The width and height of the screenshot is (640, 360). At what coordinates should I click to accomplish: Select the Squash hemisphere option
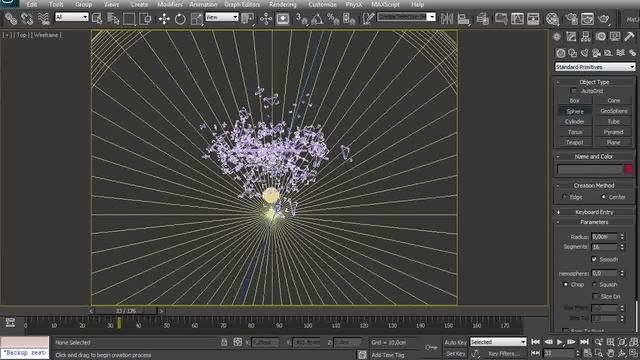[594, 284]
